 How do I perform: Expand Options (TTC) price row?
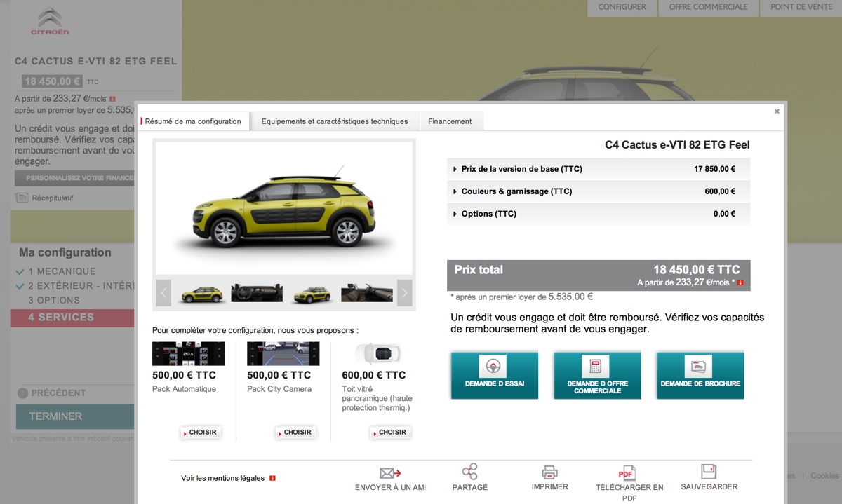click(599, 214)
